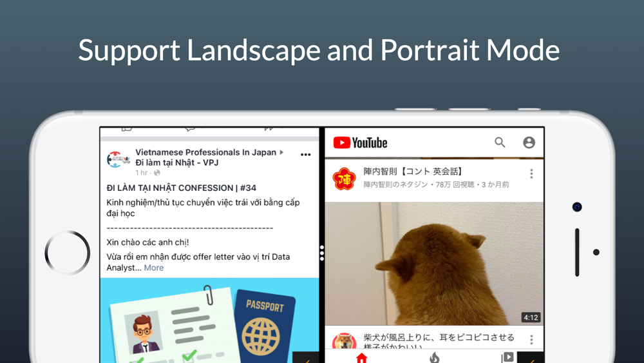
Task: Click post timestamp 1 hr
Action: click(x=141, y=173)
